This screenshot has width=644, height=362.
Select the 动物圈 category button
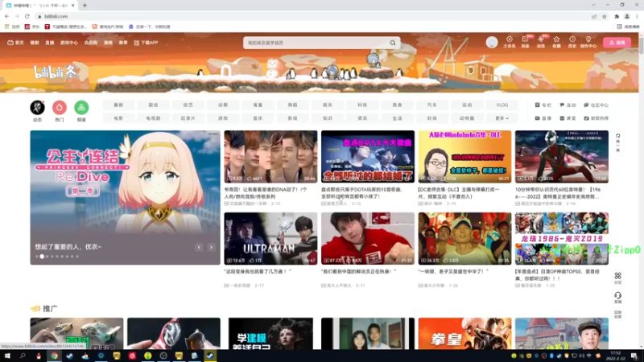[x=467, y=118]
